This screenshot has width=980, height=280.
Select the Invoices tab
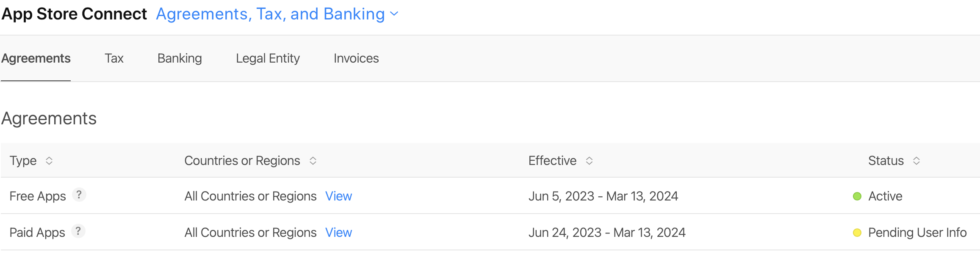coord(356,58)
